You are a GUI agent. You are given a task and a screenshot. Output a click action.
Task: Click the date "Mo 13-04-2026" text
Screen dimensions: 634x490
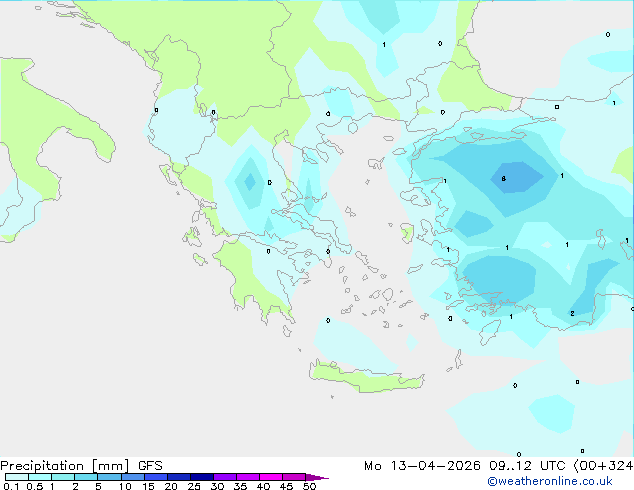[x=422, y=466]
